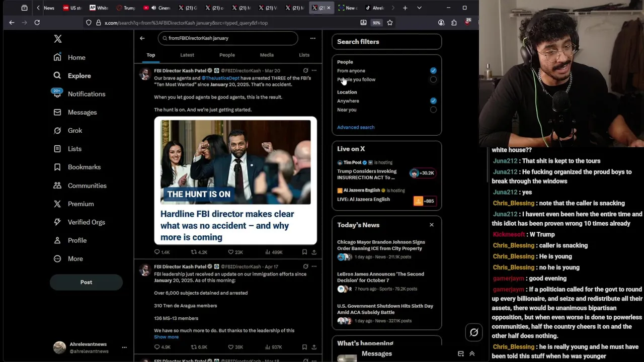
Task: Open THE HUNT IS ON article image
Action: [235, 161]
